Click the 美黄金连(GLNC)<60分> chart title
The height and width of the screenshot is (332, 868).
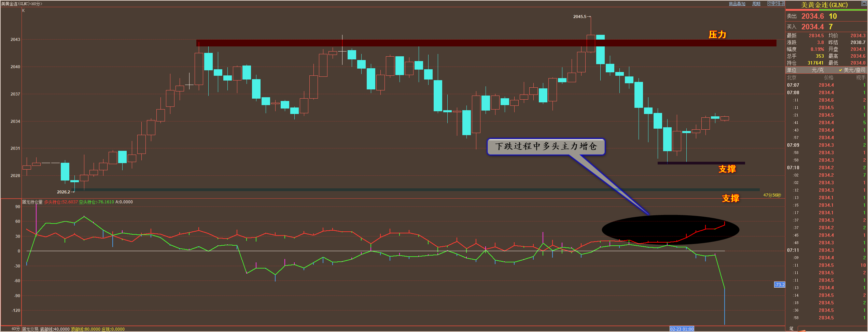click(22, 4)
